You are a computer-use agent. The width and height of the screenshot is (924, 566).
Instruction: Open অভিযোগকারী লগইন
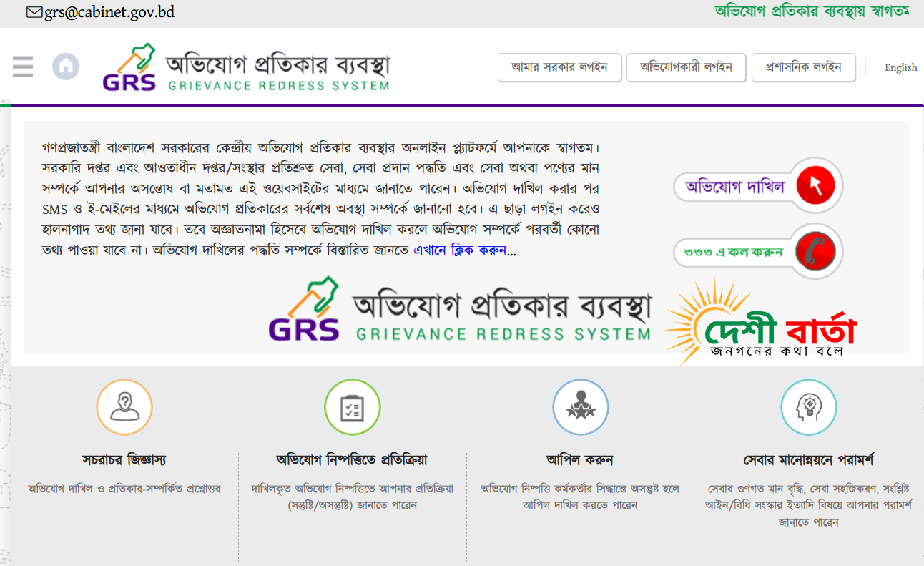(x=687, y=67)
